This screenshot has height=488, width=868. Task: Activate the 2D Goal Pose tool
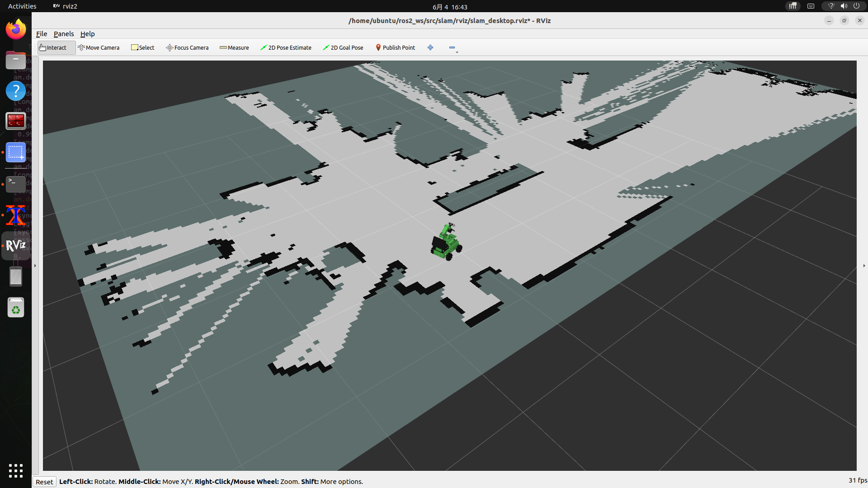[x=343, y=47]
